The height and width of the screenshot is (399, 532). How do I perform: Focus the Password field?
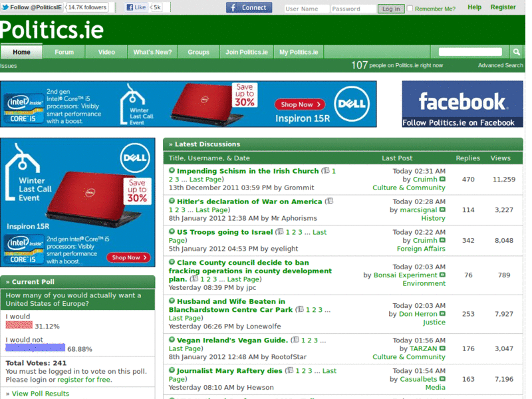click(x=354, y=9)
